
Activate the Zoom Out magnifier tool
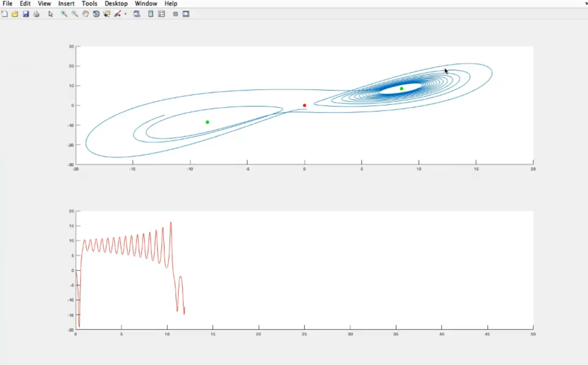click(75, 14)
